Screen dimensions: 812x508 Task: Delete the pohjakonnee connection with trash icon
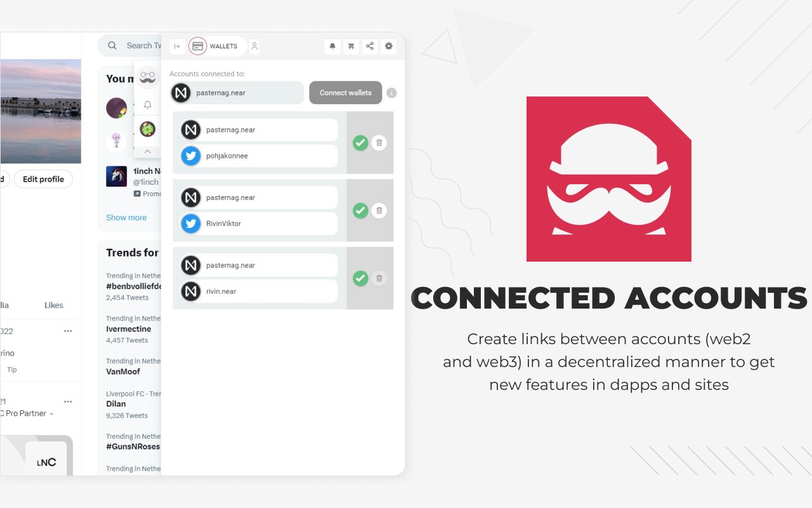coord(379,143)
